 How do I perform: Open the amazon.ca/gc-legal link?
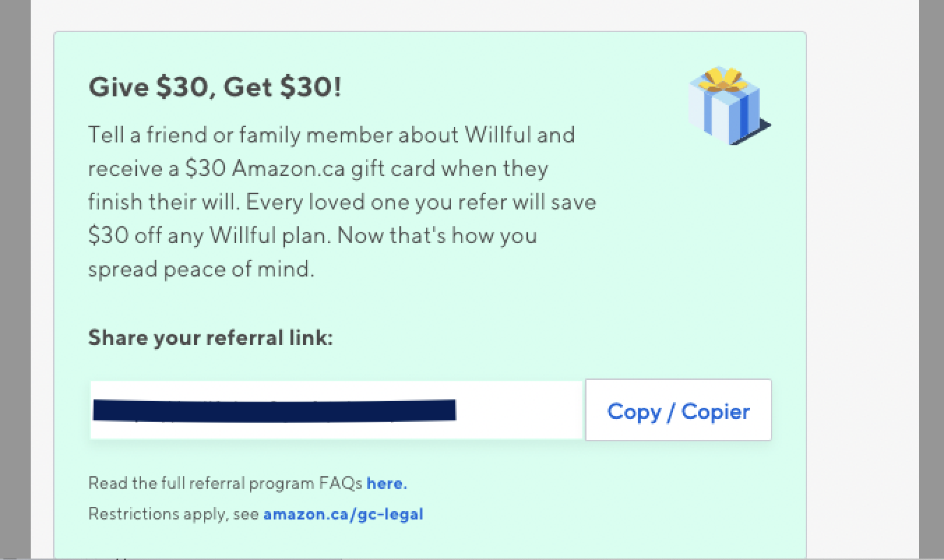[343, 515]
